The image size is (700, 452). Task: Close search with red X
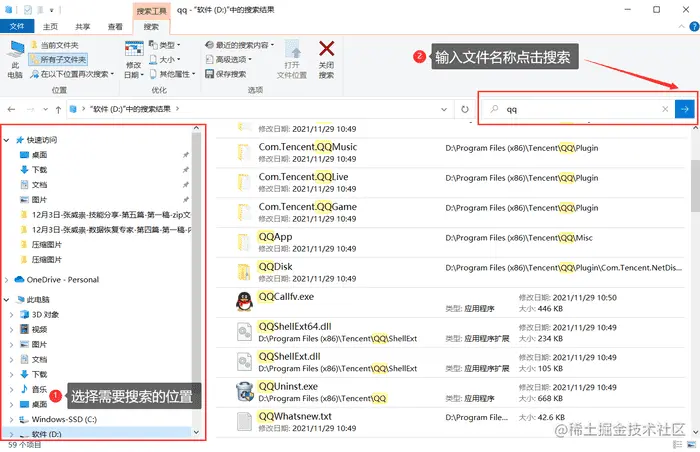326,60
